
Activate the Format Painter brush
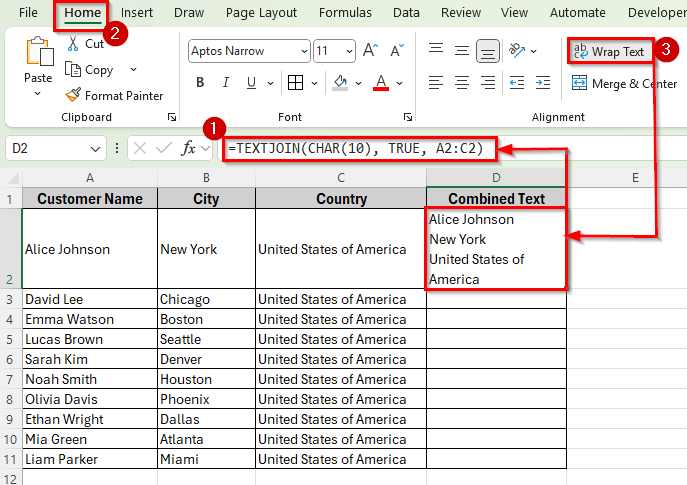pos(73,95)
